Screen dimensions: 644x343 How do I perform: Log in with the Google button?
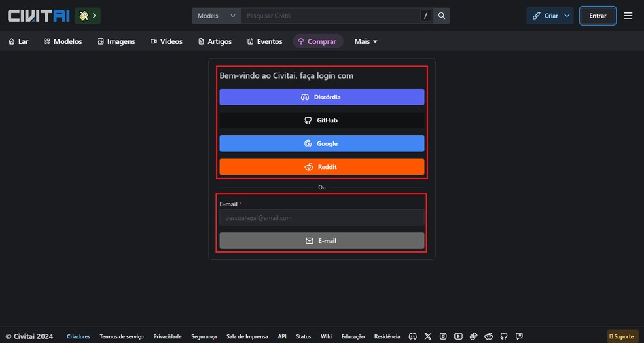point(321,143)
